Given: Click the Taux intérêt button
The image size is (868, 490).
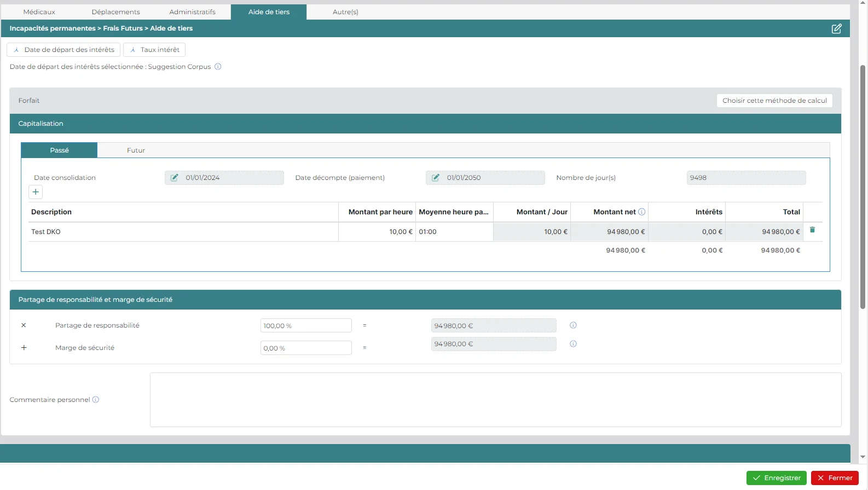Looking at the screenshot, I should [x=154, y=50].
